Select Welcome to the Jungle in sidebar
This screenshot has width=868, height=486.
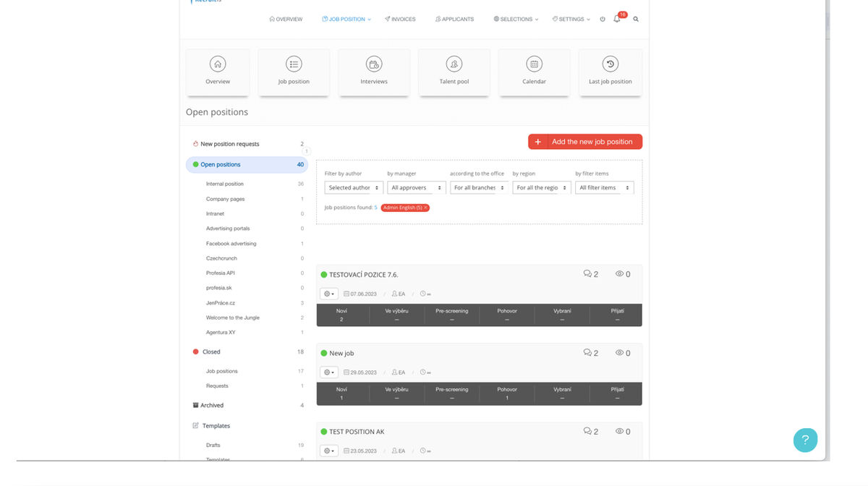tap(233, 317)
